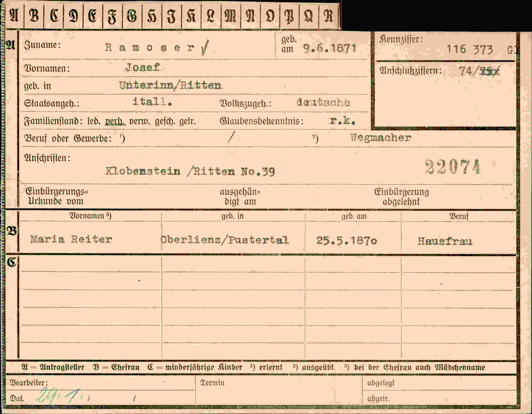The height and width of the screenshot is (414, 532).
Task: Click the 'Bearbeiter:' label
Action: (29, 383)
